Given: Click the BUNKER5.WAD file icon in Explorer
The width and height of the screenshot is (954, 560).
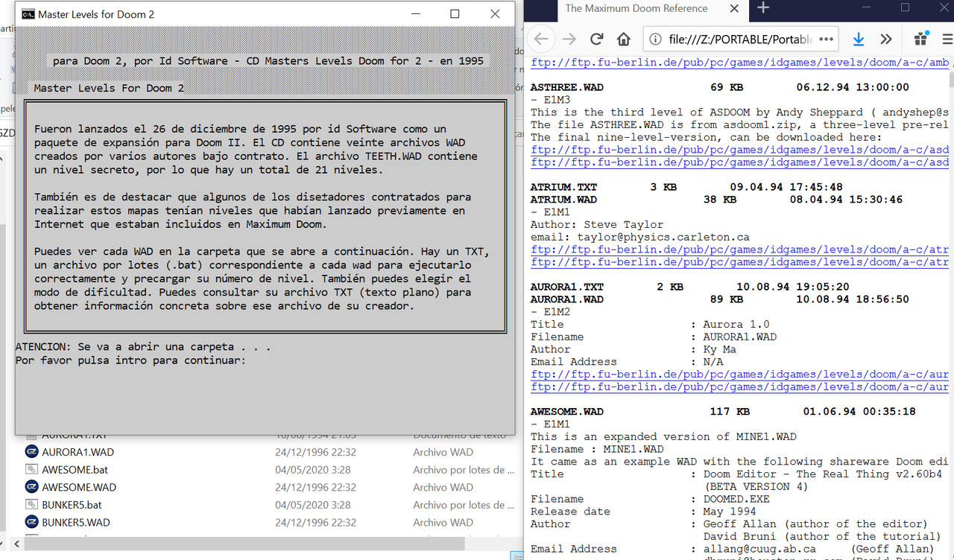Looking at the screenshot, I should coord(31,522).
